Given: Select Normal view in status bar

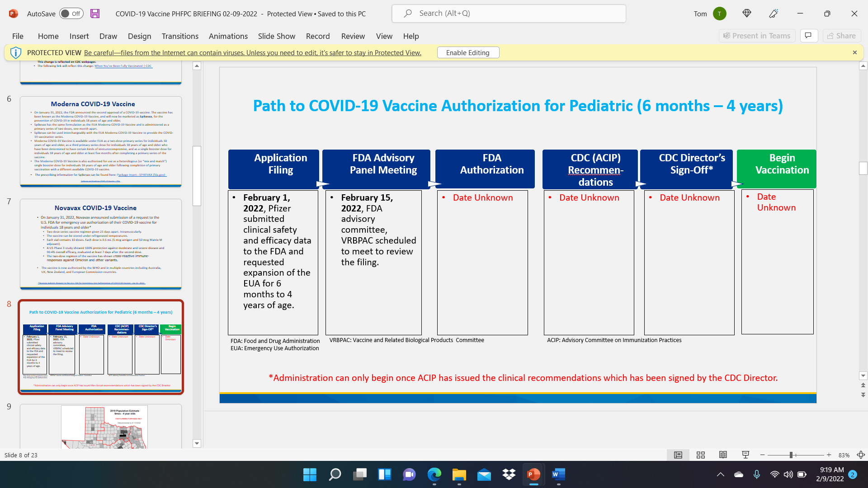Looking at the screenshot, I should pyautogui.click(x=678, y=455).
